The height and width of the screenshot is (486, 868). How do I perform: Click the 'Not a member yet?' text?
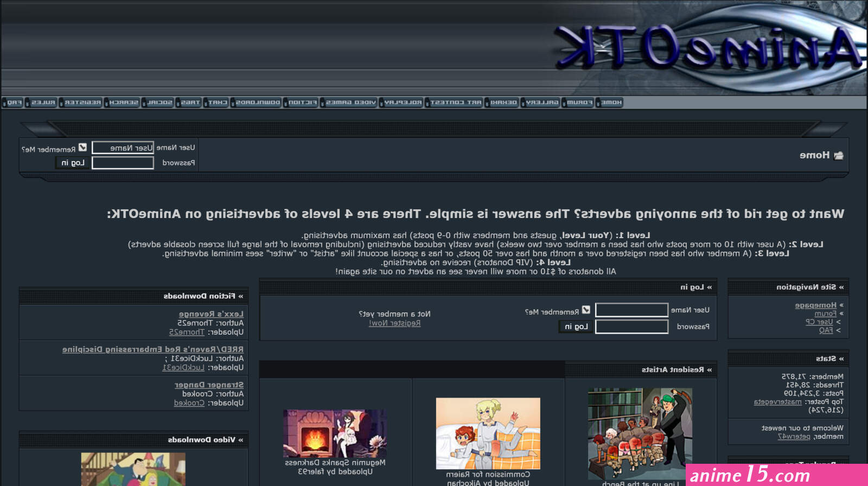[394, 314]
